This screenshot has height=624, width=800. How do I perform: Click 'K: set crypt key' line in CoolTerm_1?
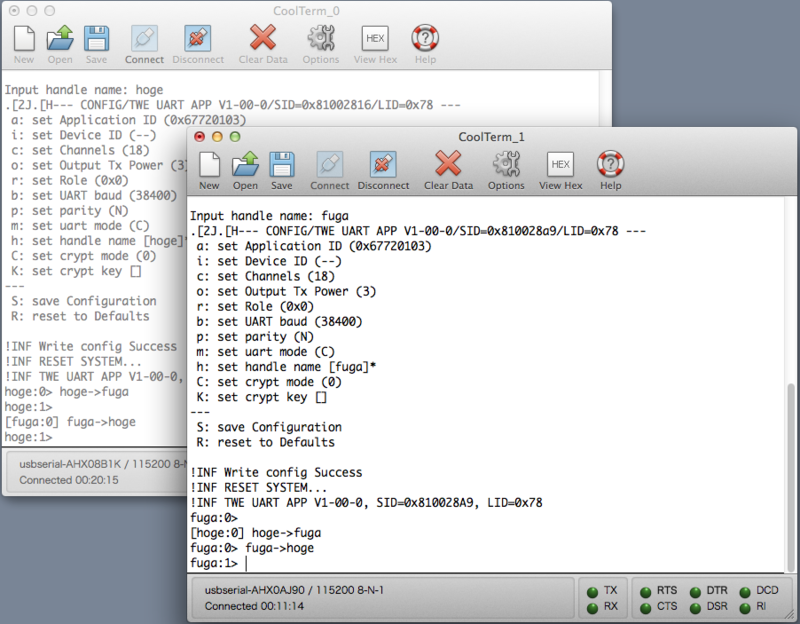[261, 397]
